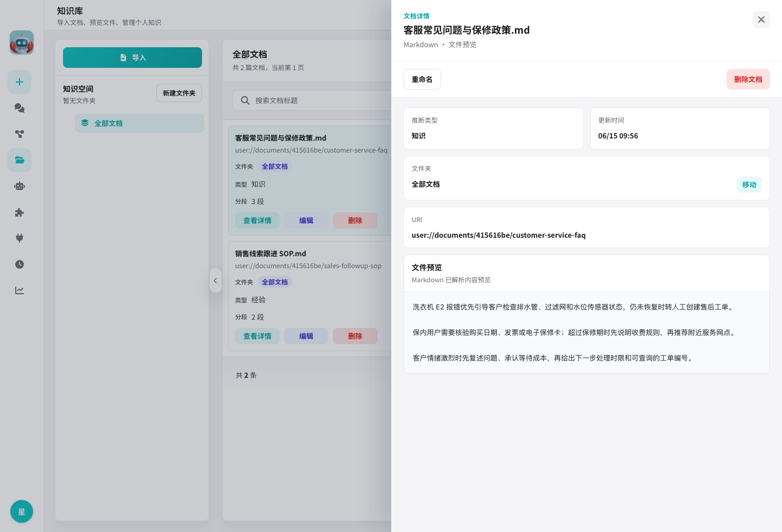Click preview line starting 客户情绪激烈时
The width and height of the screenshot is (782, 532).
(554, 358)
